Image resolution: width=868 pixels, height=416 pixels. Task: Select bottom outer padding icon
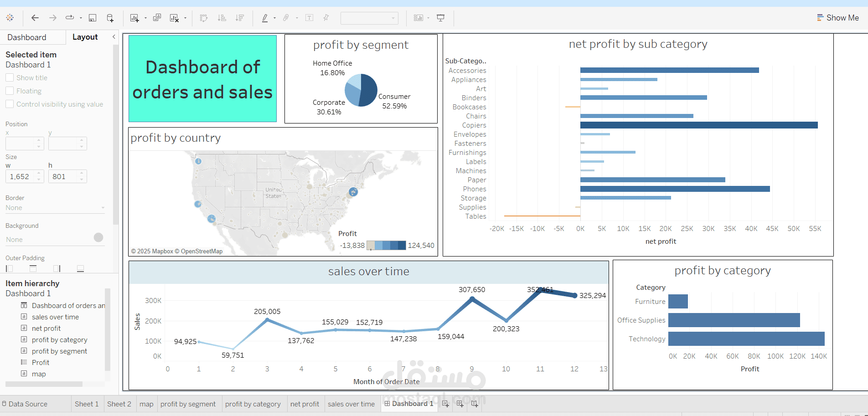(x=80, y=269)
